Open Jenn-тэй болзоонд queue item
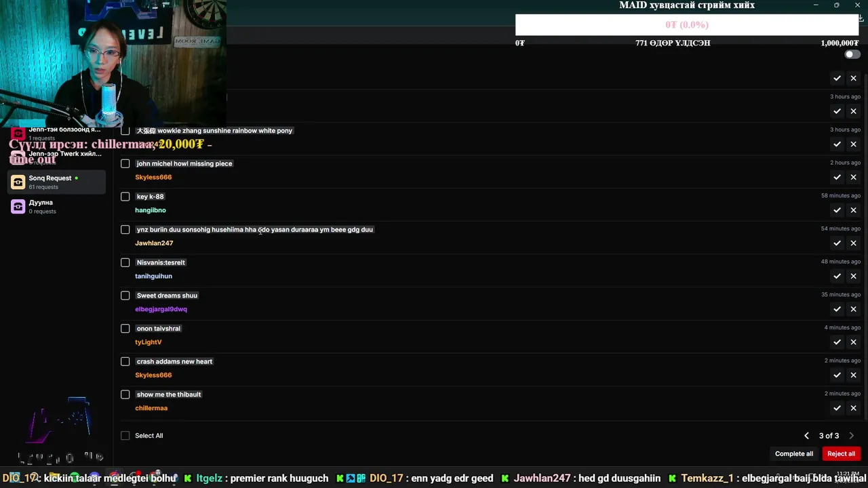This screenshot has width=868, height=488. [57, 134]
